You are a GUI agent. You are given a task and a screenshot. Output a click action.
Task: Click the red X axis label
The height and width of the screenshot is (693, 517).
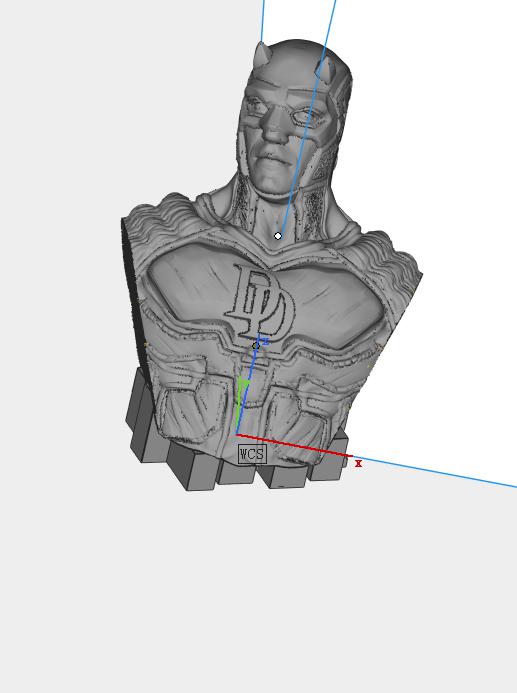[x=358, y=463]
